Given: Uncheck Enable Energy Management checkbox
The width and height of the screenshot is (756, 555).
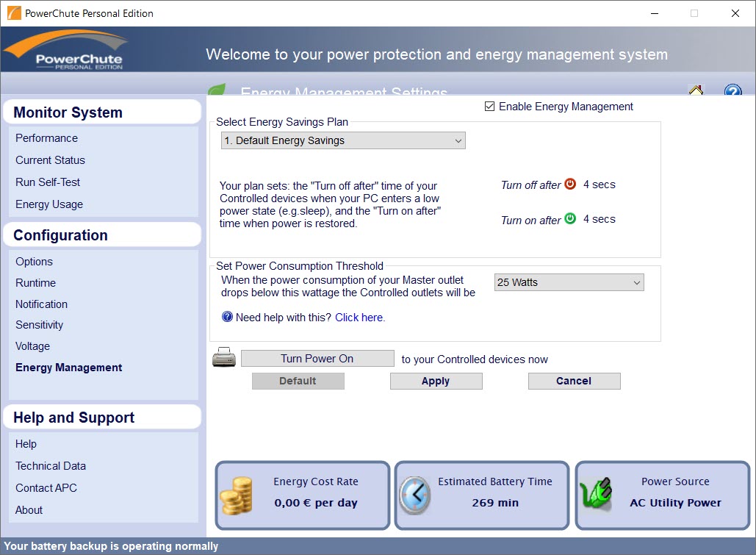Looking at the screenshot, I should click(x=489, y=106).
